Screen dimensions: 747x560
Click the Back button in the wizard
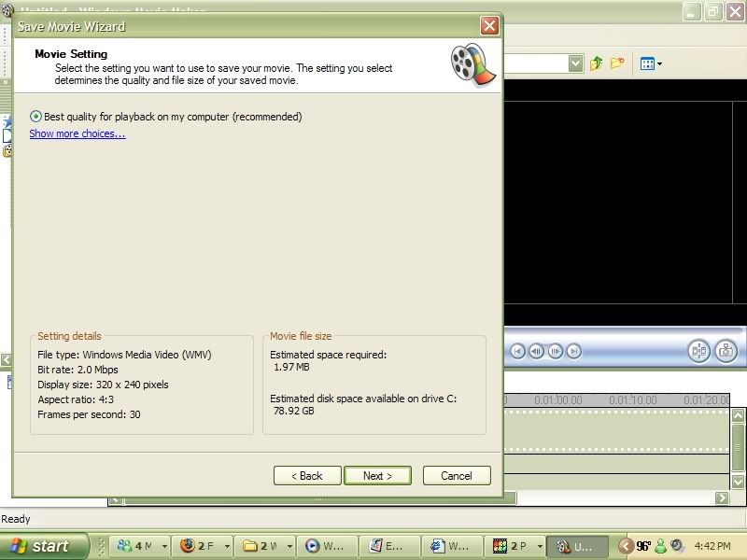307,476
